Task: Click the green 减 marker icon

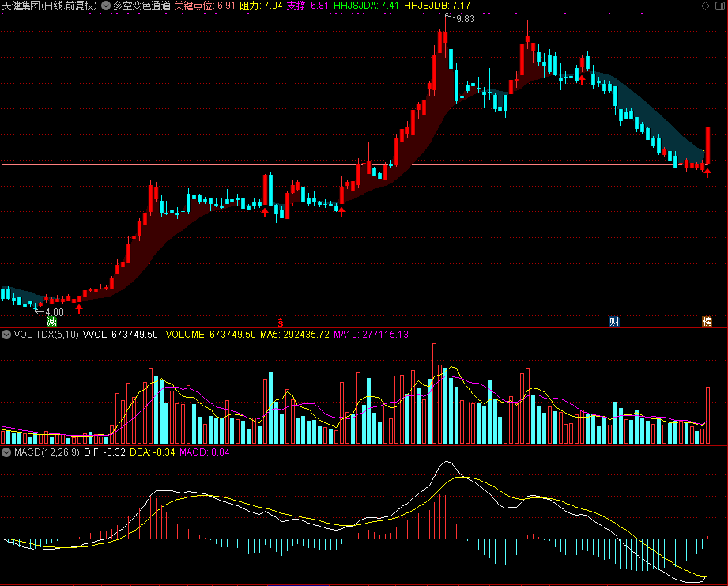Action: (51, 321)
